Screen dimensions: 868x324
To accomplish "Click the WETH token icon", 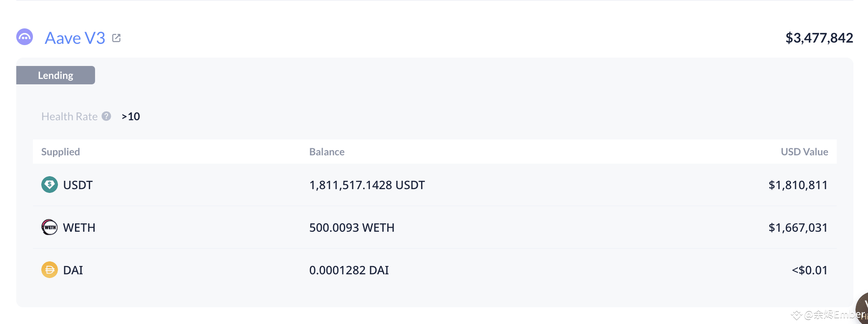I will pyautogui.click(x=50, y=227).
